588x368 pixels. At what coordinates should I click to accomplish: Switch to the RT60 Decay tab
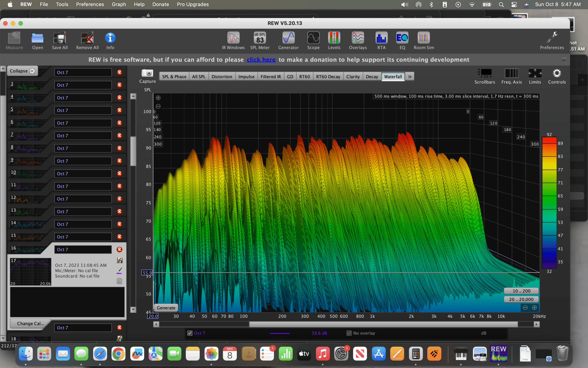328,77
